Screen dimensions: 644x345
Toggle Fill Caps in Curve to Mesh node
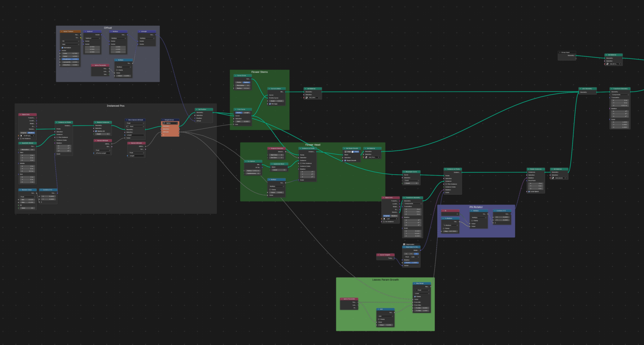(270, 104)
